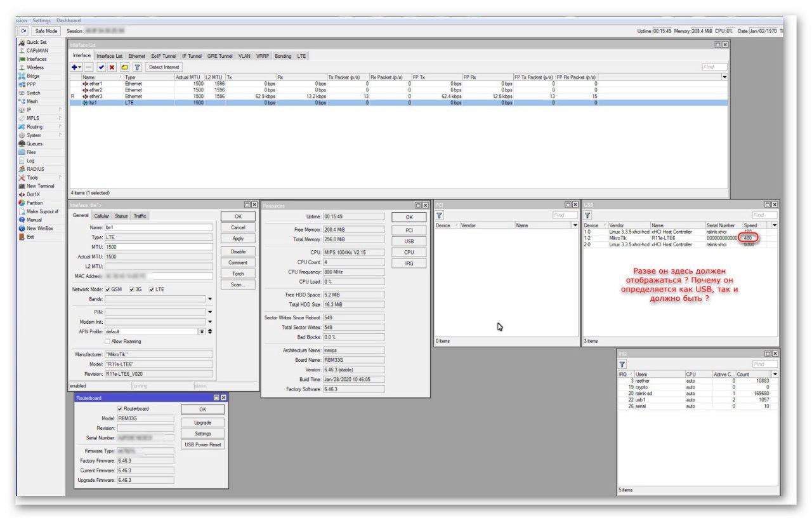812x520 pixels.
Task: Click the Scan... button
Action: (238, 285)
